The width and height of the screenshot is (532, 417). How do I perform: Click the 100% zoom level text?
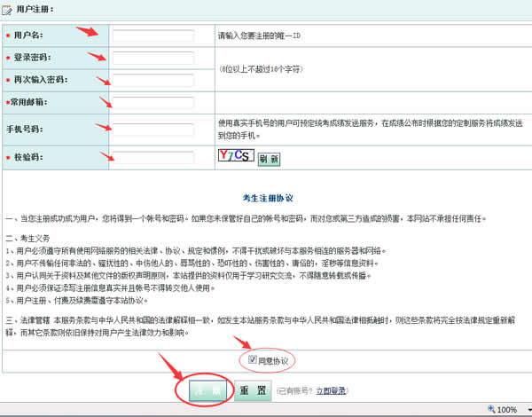coord(507,410)
